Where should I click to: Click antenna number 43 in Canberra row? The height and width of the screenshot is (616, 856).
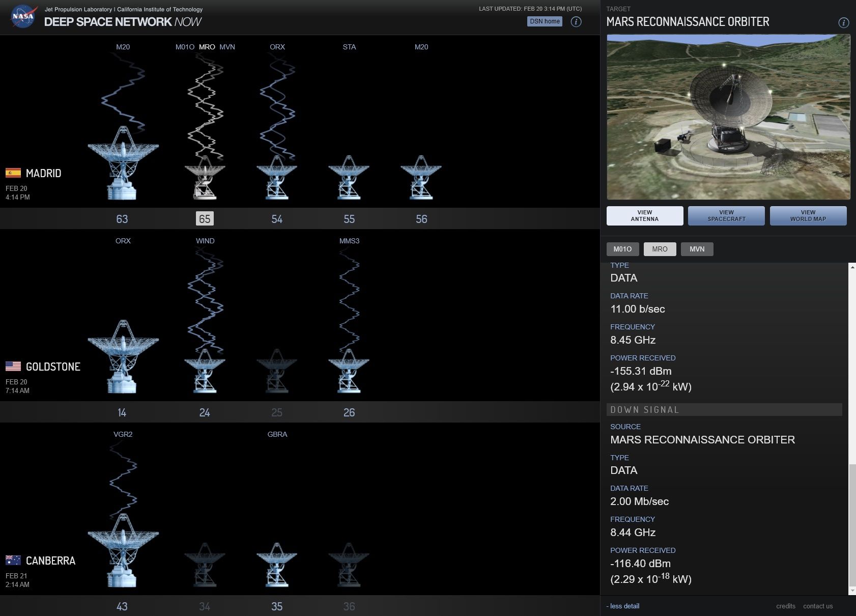[122, 606]
